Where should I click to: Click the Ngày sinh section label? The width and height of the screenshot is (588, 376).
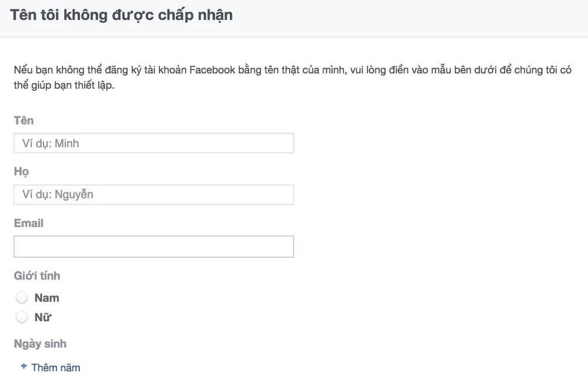coord(40,344)
